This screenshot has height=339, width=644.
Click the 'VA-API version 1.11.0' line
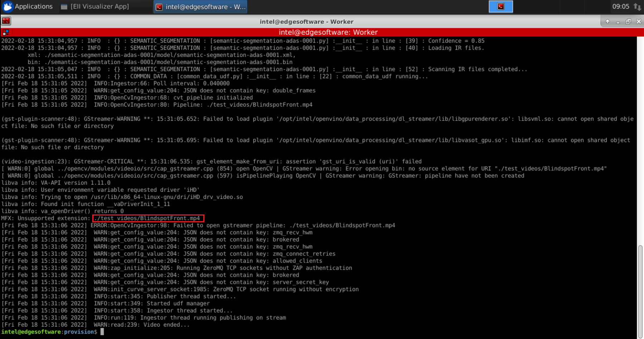(56, 183)
